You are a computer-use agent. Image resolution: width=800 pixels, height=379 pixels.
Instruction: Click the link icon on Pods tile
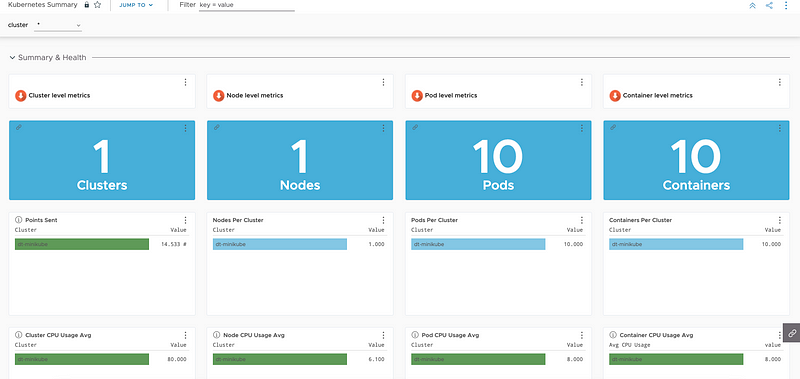pyautogui.click(x=415, y=127)
